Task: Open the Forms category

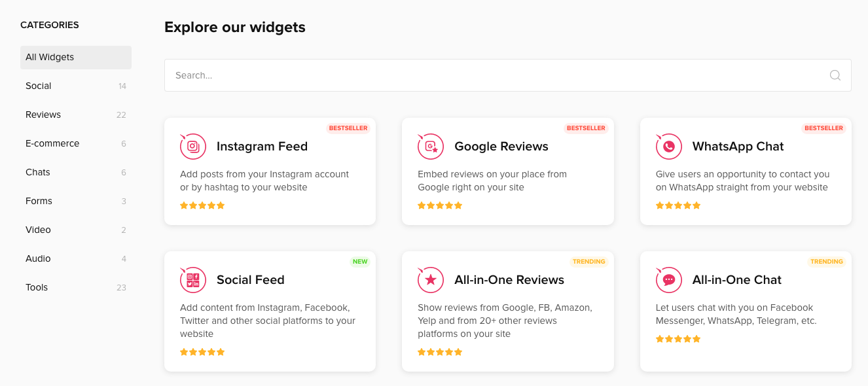Action: pyautogui.click(x=39, y=202)
